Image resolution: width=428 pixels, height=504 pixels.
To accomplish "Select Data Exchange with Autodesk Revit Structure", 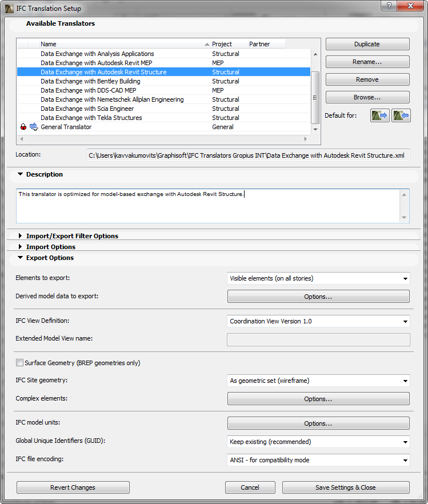I will 163,72.
